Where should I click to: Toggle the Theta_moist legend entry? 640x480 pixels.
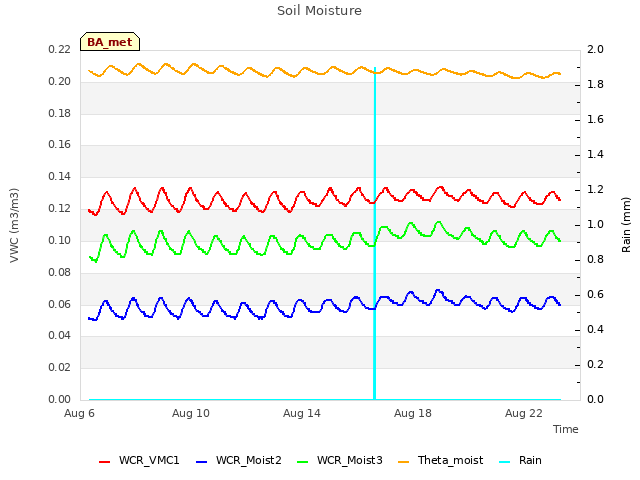point(440,460)
